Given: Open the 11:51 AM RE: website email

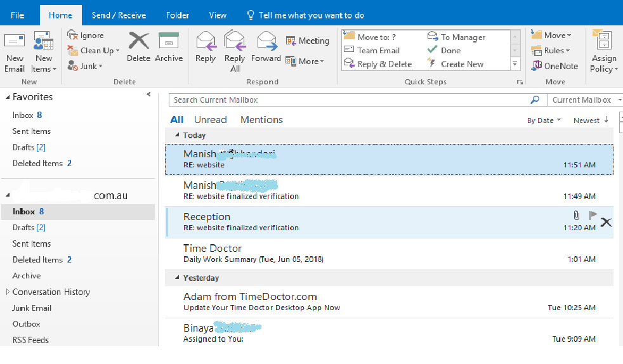Looking at the screenshot, I should coord(389,159).
